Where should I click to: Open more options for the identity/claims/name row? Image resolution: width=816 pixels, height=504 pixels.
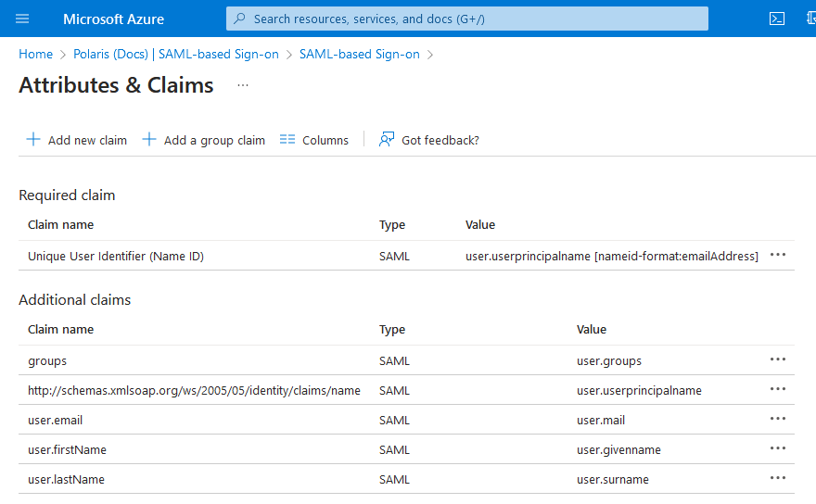pyautogui.click(x=778, y=390)
